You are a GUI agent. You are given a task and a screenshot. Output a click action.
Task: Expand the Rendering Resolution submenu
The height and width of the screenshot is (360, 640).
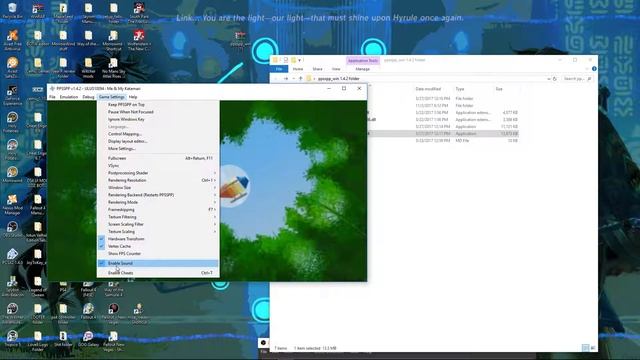(x=158, y=180)
